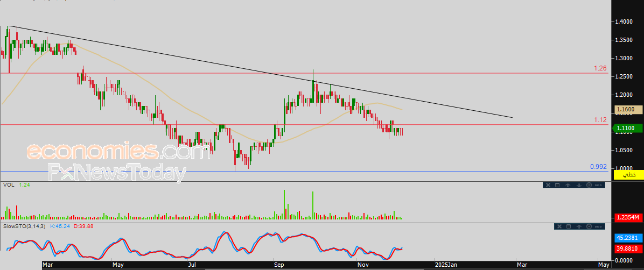Select the 1.12 level label

[x=600, y=119]
